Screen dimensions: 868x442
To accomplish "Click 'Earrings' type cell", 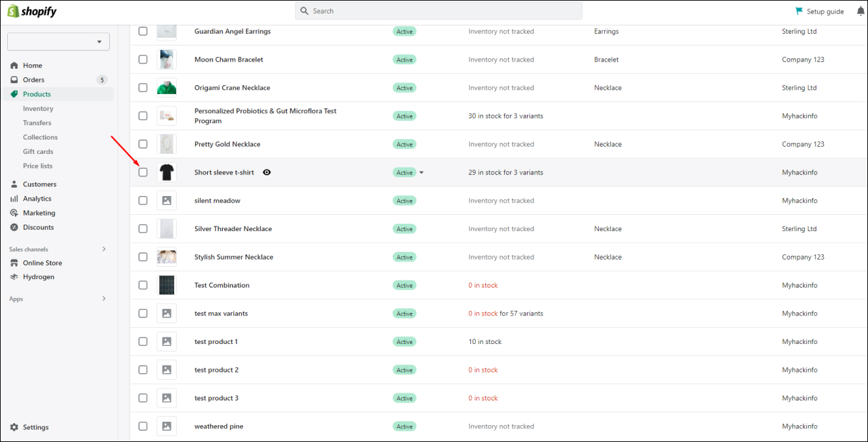I will [x=606, y=31].
